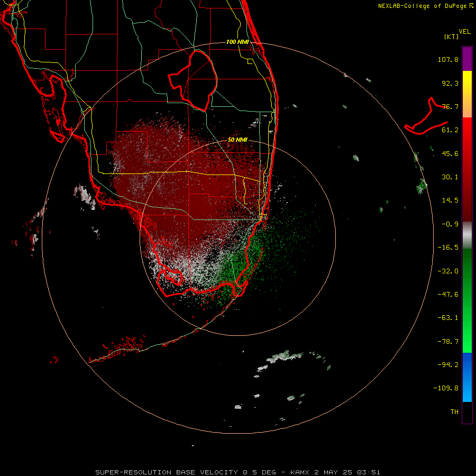Select the -32.0 scale value
The height and width of the screenshot is (476, 476).
448,271
